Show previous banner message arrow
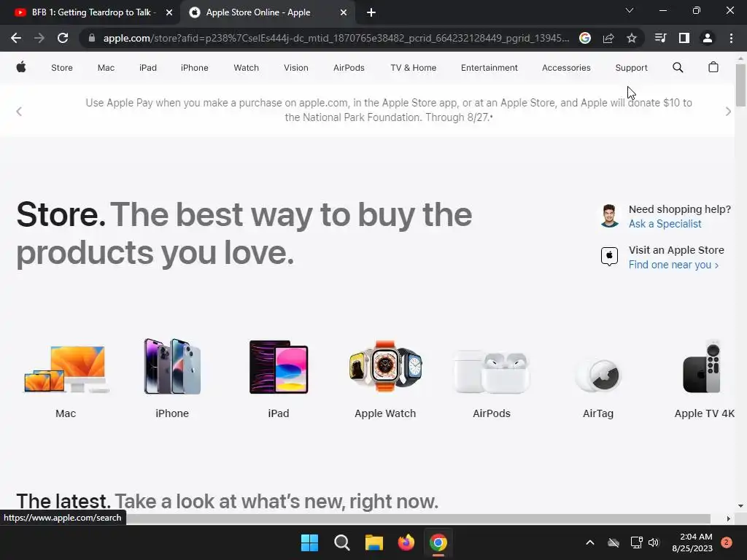 19,112
